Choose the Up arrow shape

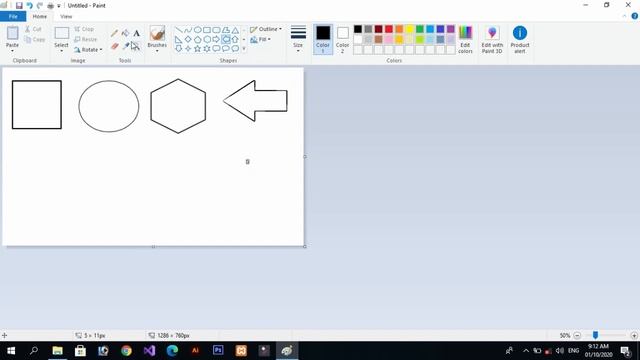click(235, 39)
